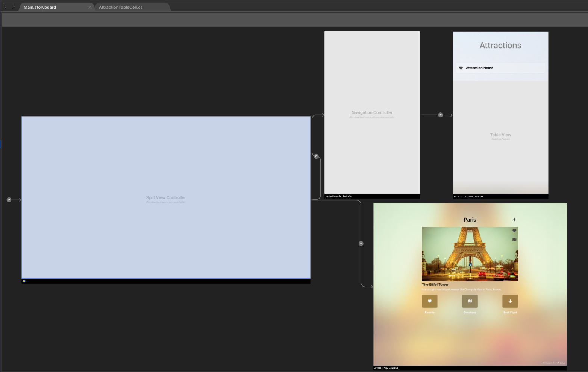Click the back navigation arrow above the tabs
This screenshot has width=588, height=372.
[x=5, y=6]
